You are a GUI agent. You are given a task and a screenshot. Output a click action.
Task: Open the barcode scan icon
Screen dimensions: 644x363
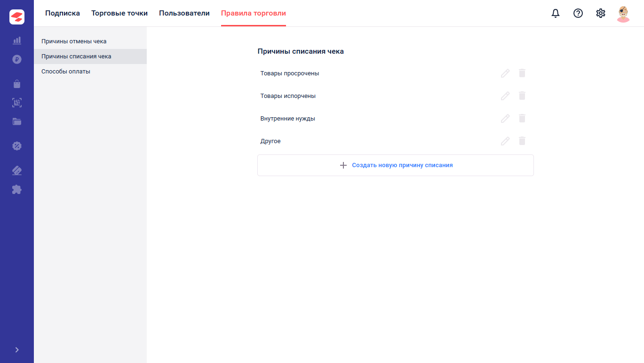click(17, 103)
